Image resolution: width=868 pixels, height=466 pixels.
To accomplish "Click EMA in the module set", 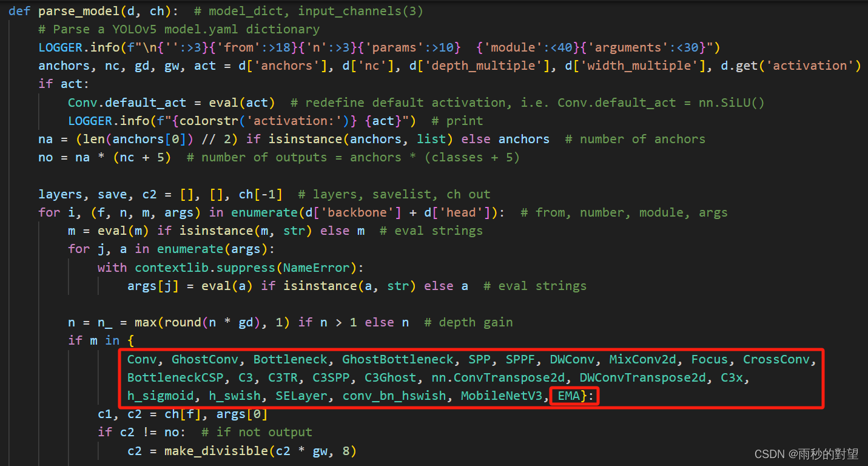I will [x=569, y=396].
